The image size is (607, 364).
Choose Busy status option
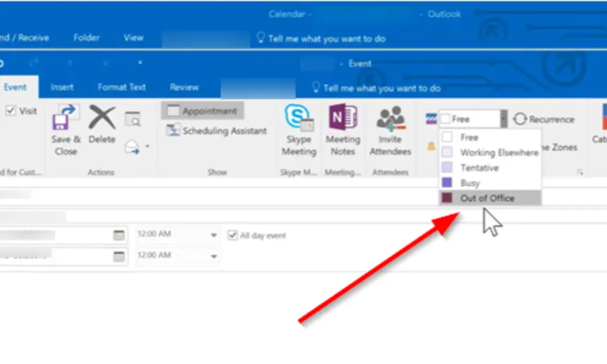490,183
